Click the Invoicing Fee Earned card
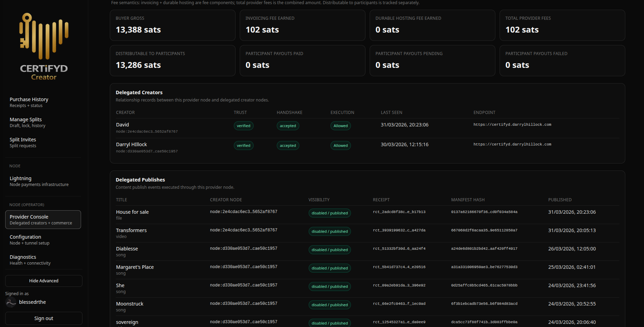 tap(302, 25)
